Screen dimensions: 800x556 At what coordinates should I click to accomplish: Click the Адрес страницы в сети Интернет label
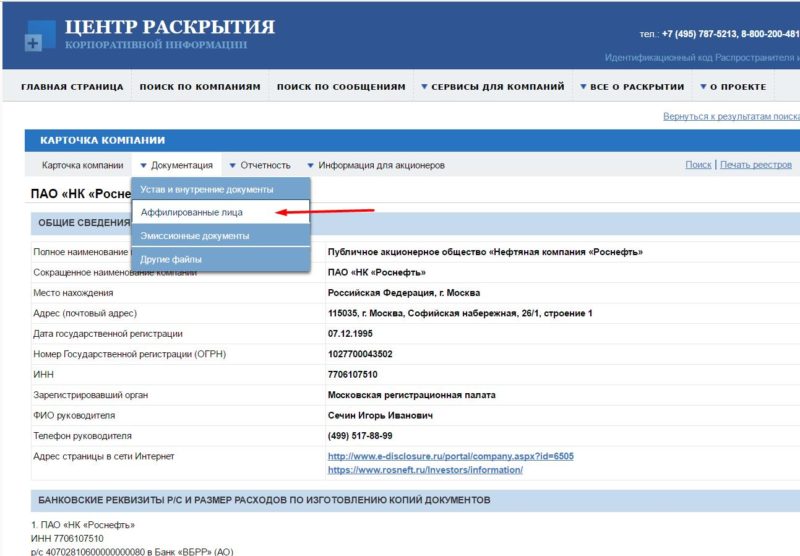(104, 456)
